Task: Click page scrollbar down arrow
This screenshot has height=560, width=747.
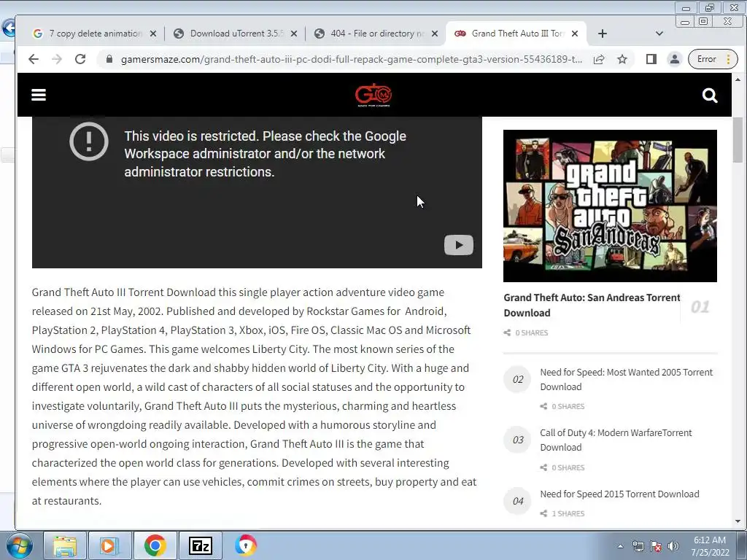Action: 738,521
